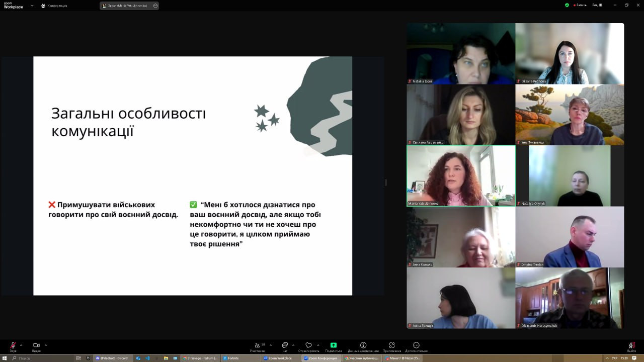Expand the dropdown beside Zoom Workplace logo
This screenshot has width=644, height=362.
click(32, 6)
